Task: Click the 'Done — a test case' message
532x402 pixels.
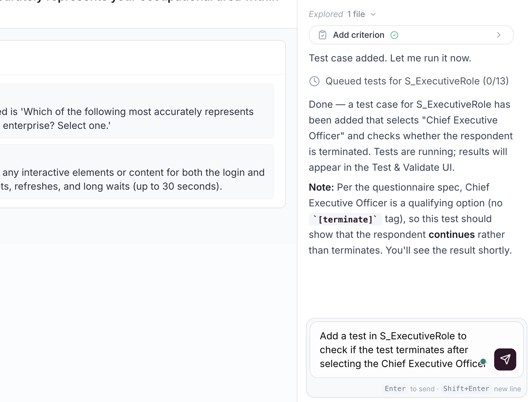Action: coord(410,136)
